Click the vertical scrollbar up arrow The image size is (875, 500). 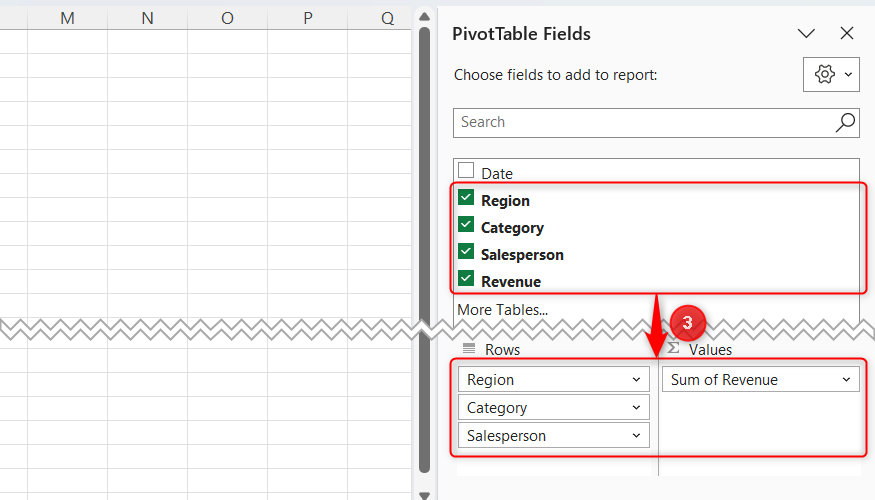click(425, 17)
